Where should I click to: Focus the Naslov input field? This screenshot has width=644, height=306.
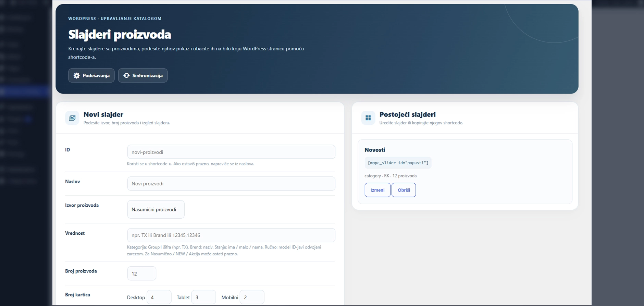231,184
